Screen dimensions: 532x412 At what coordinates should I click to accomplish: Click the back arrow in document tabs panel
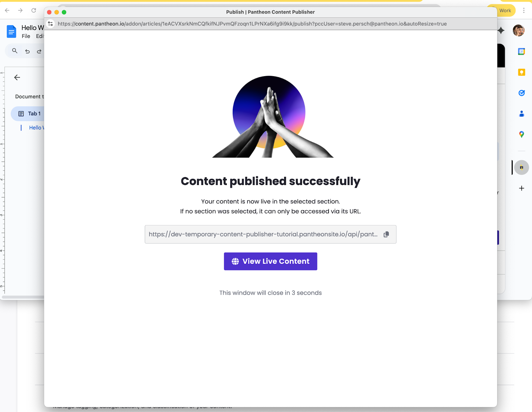17,78
